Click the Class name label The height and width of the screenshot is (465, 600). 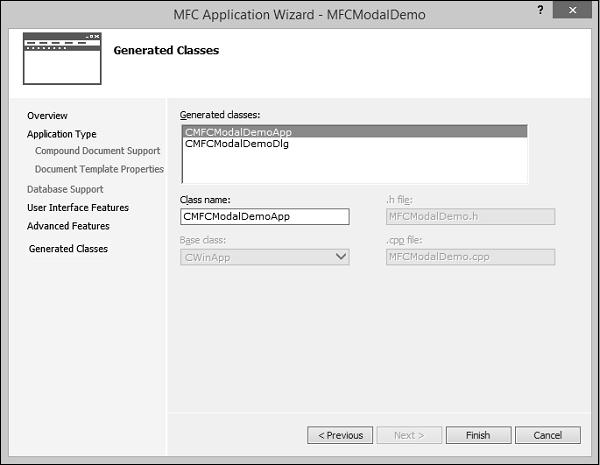click(205, 200)
